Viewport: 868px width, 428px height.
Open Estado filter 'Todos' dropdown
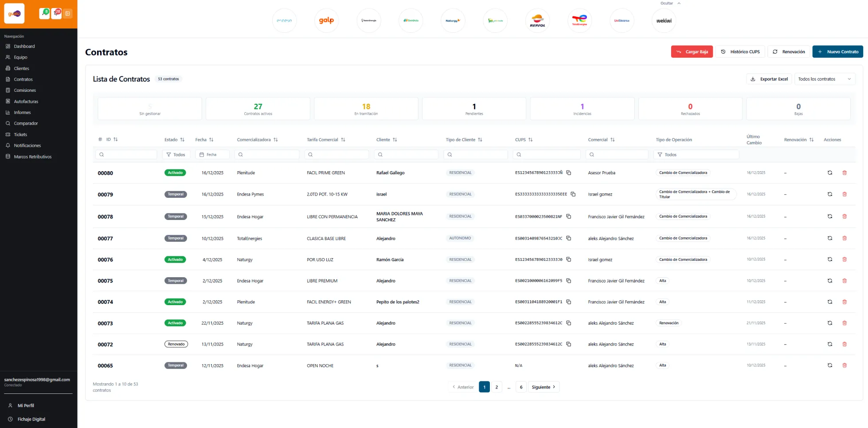coord(176,155)
